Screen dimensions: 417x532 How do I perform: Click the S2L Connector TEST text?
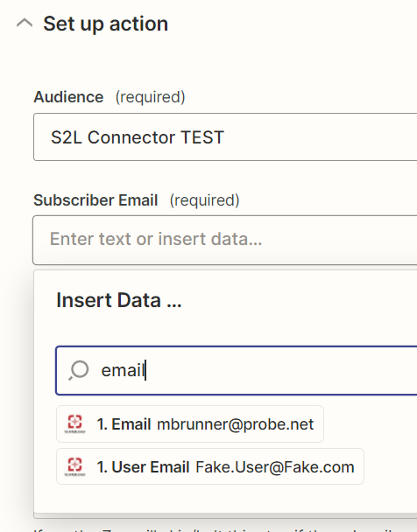coord(138,137)
